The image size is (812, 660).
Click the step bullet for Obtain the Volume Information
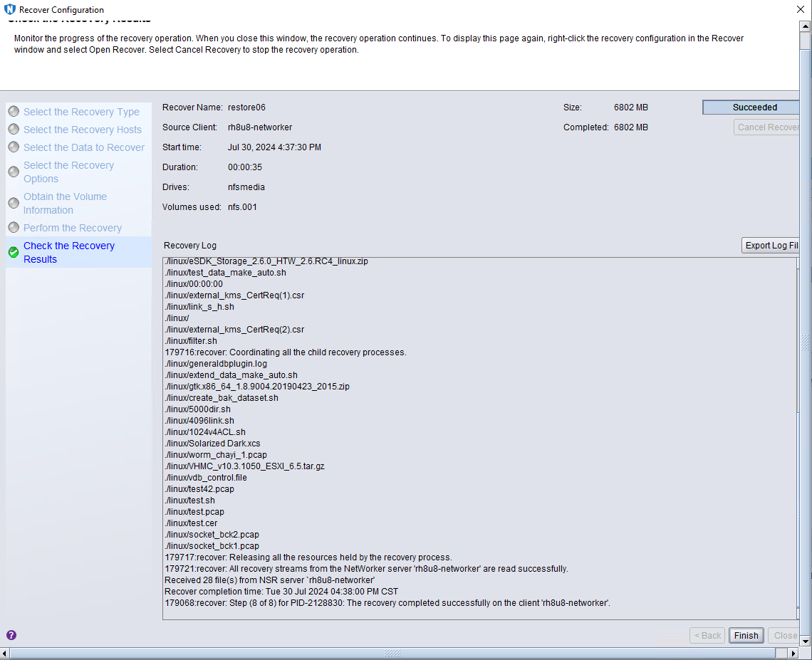coord(14,203)
